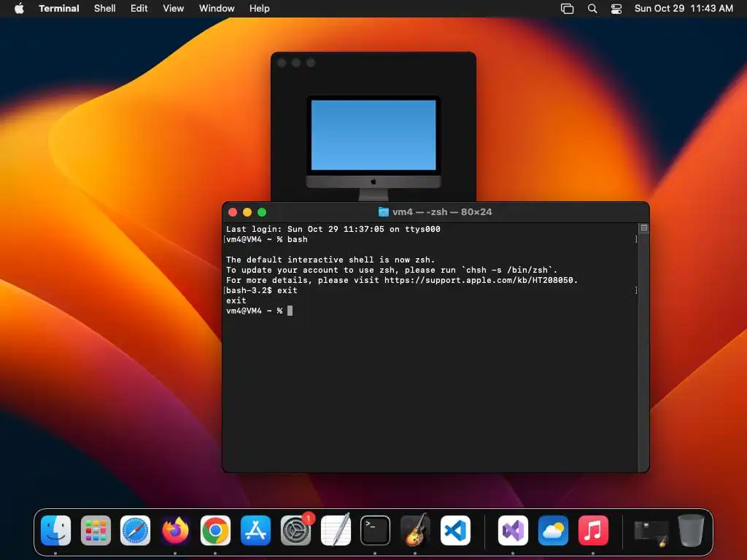The width and height of the screenshot is (747, 560).
Task: Launch Music app from the dock
Action: [x=593, y=530]
